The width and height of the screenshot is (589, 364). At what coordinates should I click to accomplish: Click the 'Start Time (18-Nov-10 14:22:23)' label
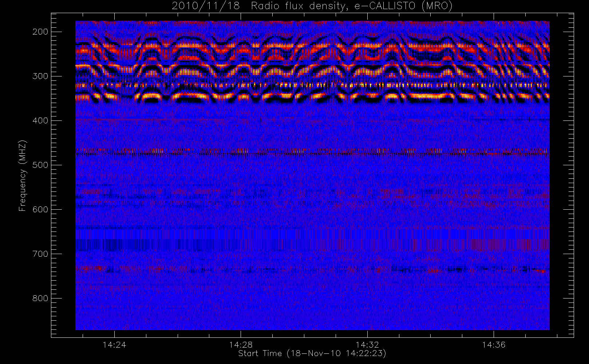[312, 353]
